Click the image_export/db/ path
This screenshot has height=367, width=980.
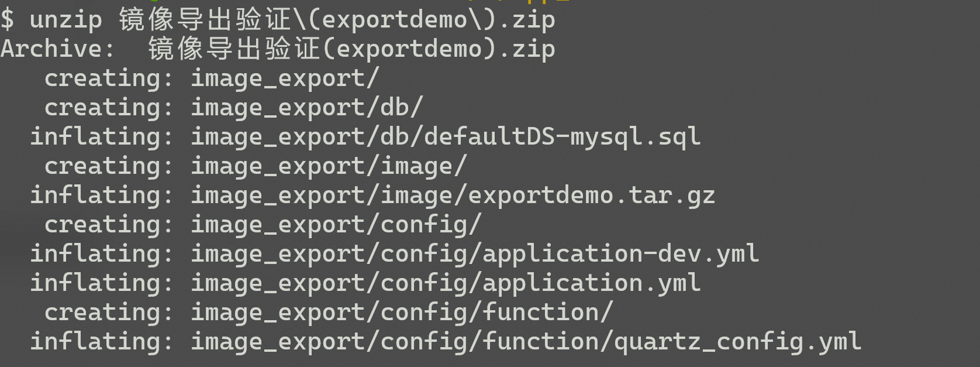(x=307, y=108)
